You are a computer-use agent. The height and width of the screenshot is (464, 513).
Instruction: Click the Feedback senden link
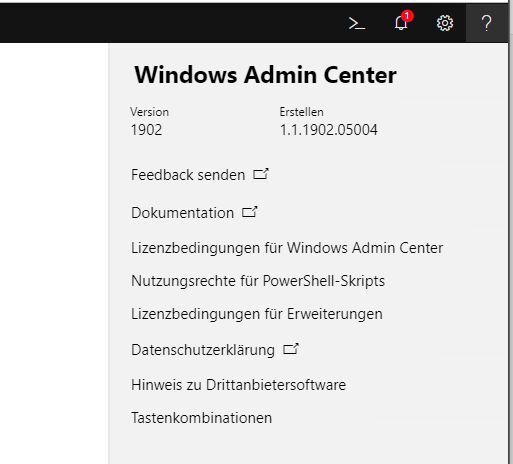coord(188,175)
